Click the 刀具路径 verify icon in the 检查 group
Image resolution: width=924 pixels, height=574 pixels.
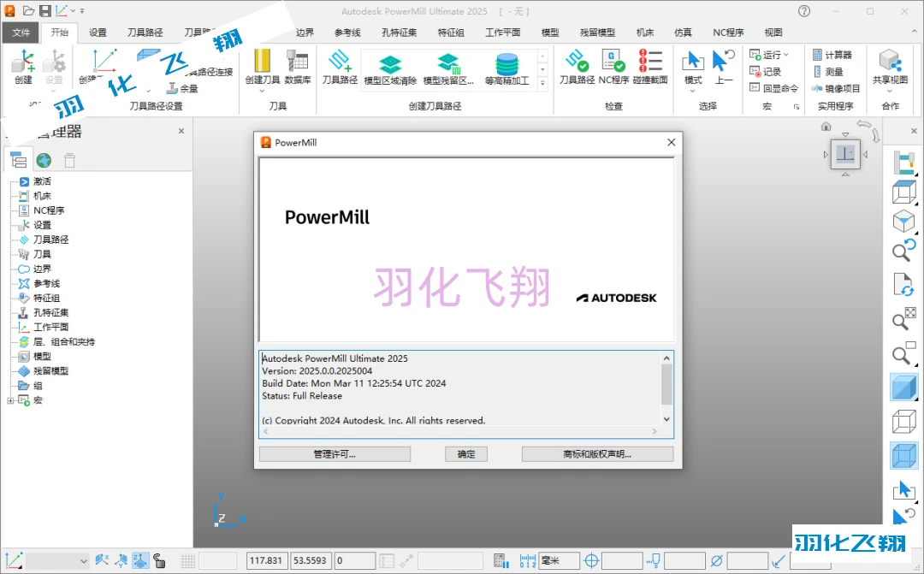click(577, 61)
